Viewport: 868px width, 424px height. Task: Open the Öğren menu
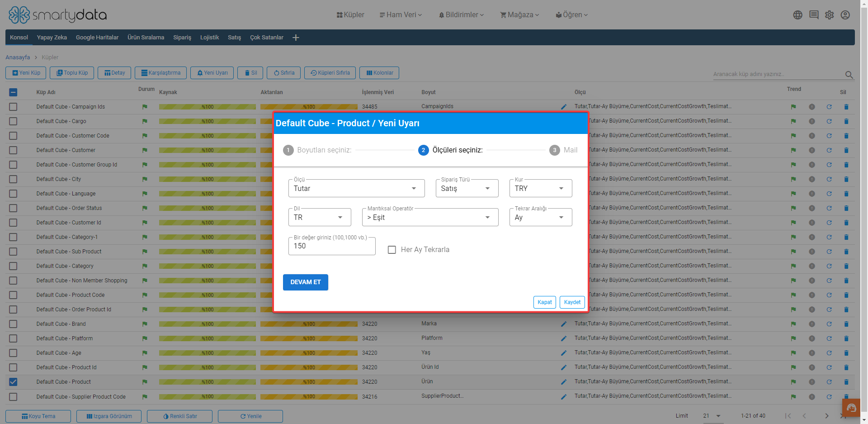(572, 15)
